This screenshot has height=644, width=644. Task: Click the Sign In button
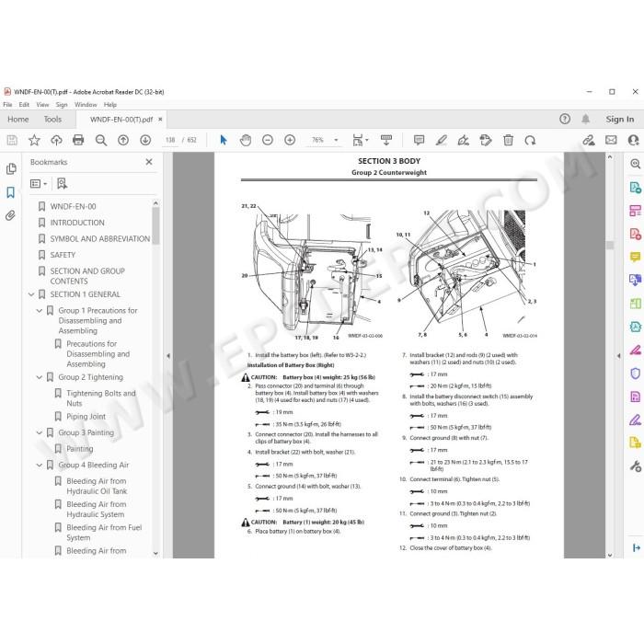click(620, 119)
